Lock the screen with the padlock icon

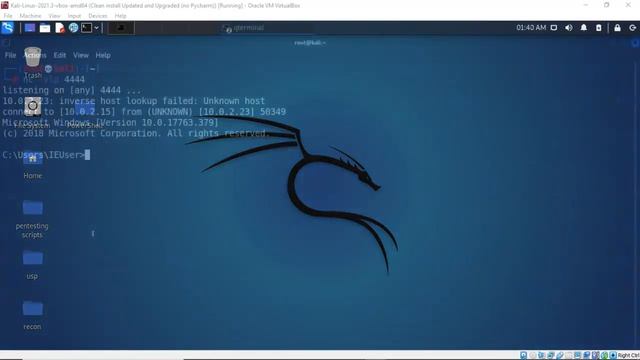[x=617, y=28]
